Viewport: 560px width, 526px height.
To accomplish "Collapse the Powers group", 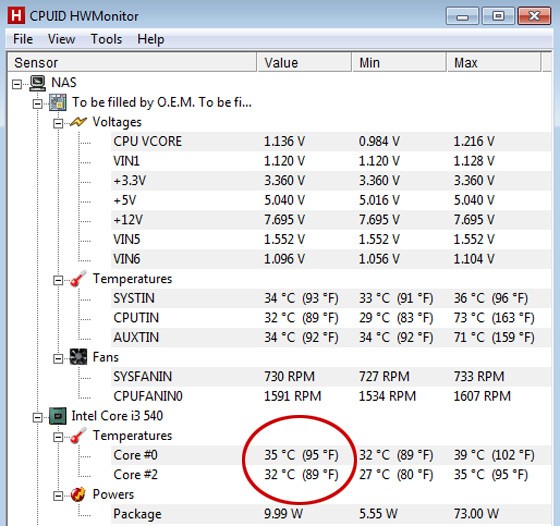I will [58, 496].
